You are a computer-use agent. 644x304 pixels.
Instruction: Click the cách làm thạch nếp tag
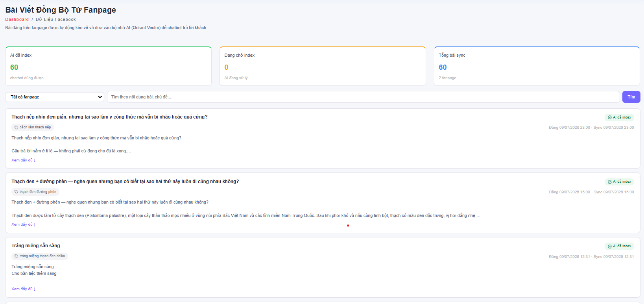33,127
